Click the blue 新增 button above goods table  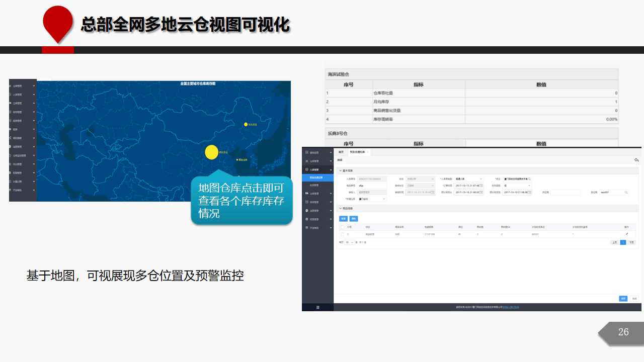pos(343,219)
